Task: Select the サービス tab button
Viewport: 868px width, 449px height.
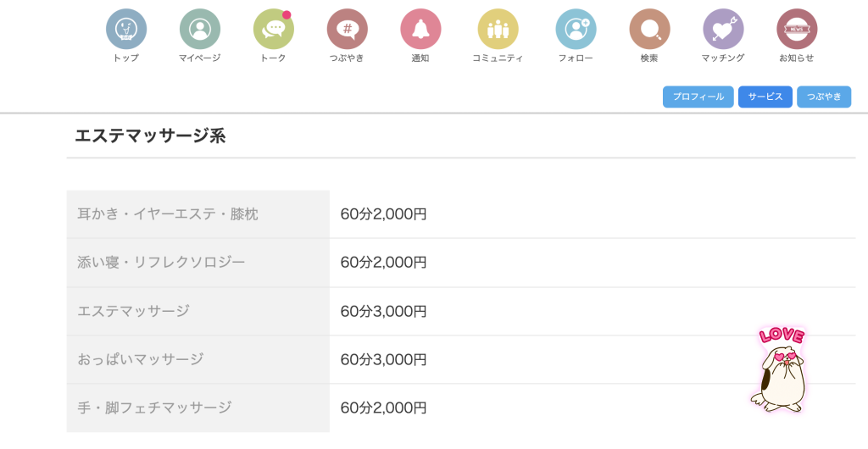Action: pyautogui.click(x=765, y=97)
